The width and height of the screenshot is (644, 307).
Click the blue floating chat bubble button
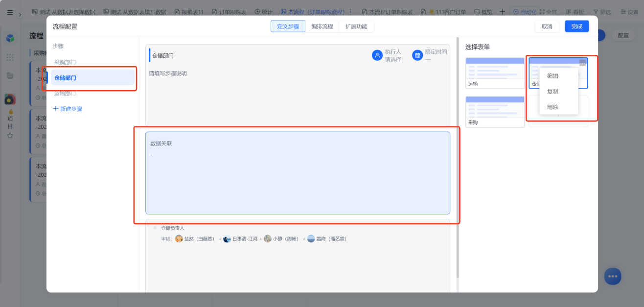pyautogui.click(x=613, y=276)
